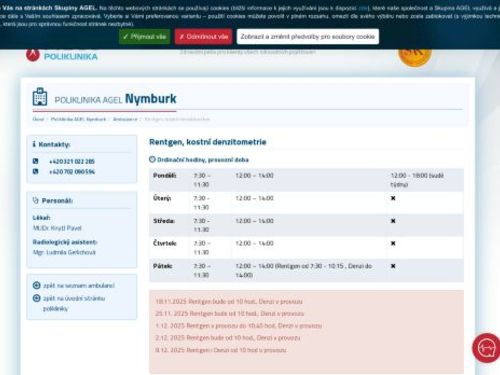Click the gold round badge in header
500x375 pixels.
[415, 57]
